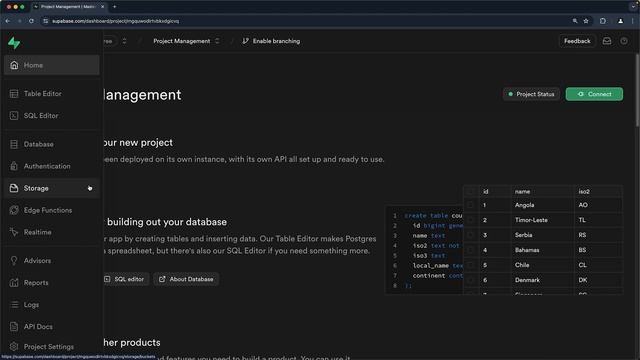Click the Advisors lightbulb icon
Image resolution: width=640 pixels, height=360 pixels.
[14, 260]
